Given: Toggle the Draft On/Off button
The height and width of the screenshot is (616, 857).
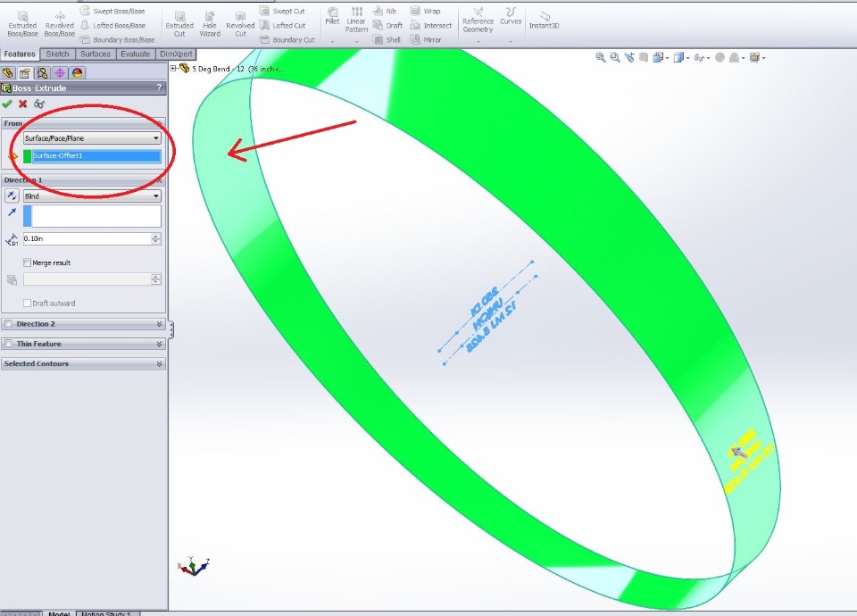Looking at the screenshot, I should coord(12,279).
